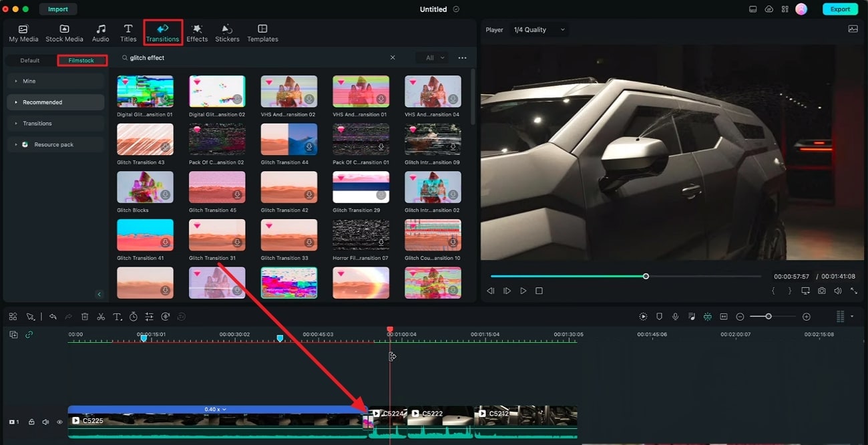This screenshot has height=445, width=868.
Task: Expand the Resource pack category
Action: [56, 144]
